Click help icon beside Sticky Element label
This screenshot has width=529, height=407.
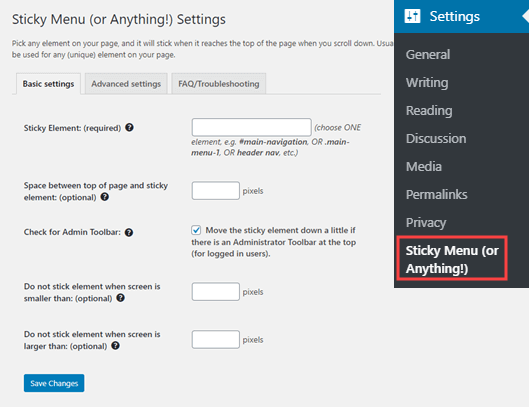click(x=129, y=128)
